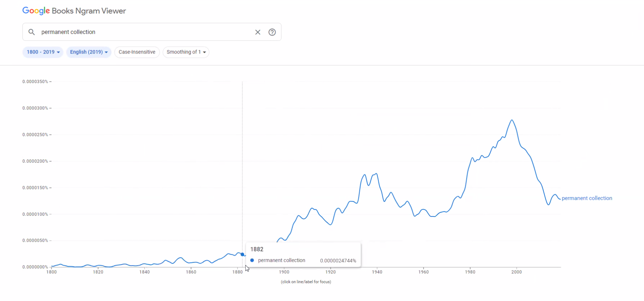Clear the search query with the X icon
644x301 pixels.
coord(258,32)
